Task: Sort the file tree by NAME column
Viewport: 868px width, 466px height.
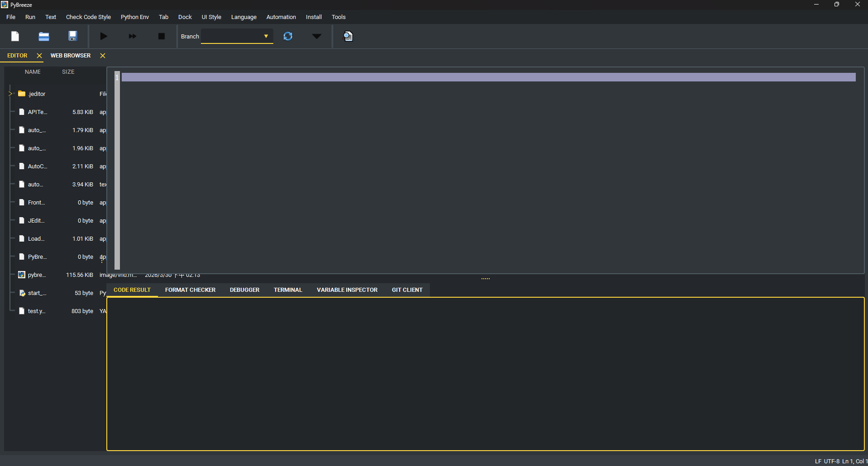Action: [x=33, y=72]
